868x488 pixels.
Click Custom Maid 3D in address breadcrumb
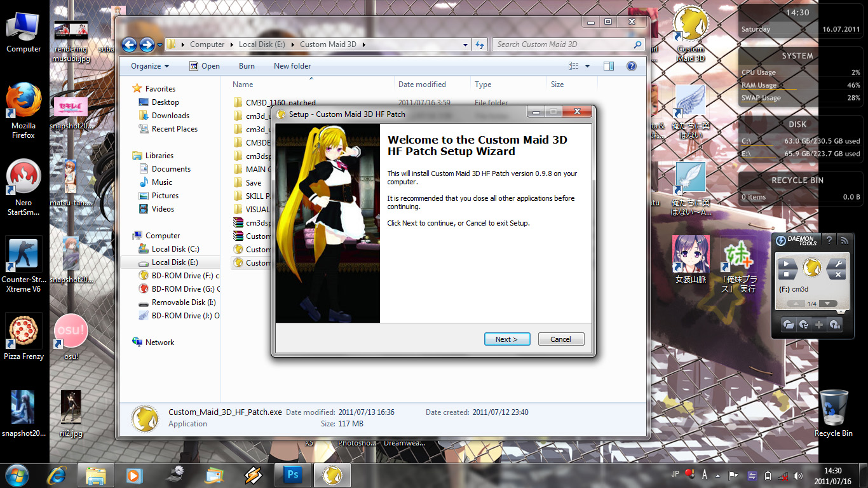pyautogui.click(x=327, y=44)
